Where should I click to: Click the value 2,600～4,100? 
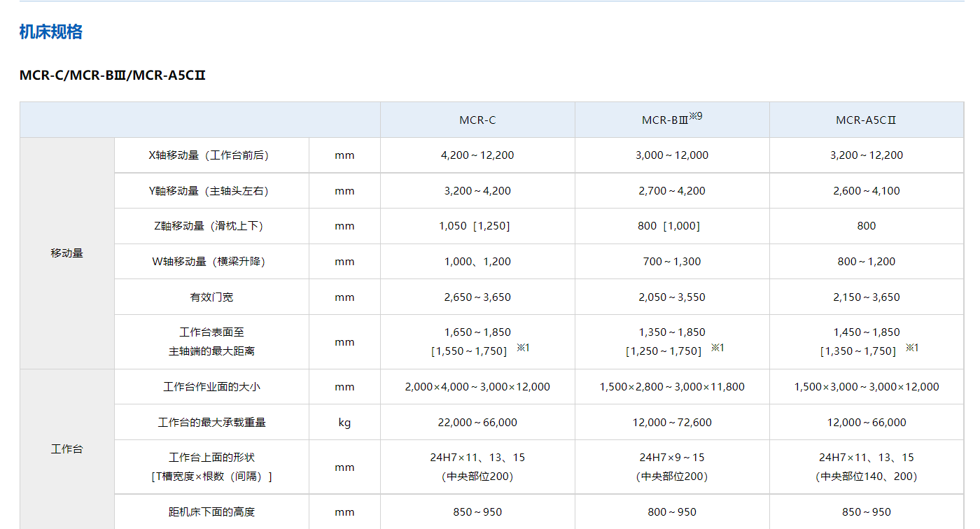867,190
